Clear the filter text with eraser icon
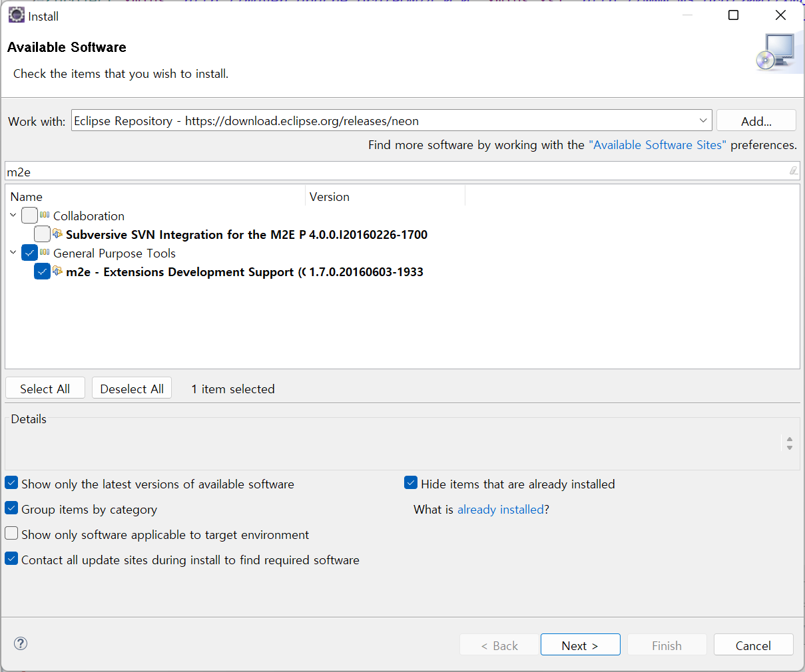The height and width of the screenshot is (672, 805). (x=793, y=171)
